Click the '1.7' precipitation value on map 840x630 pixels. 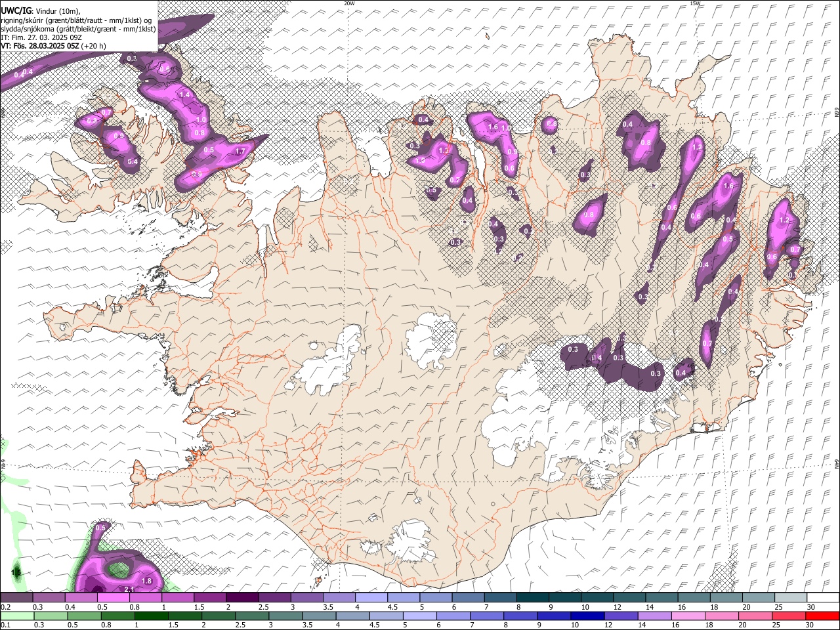[x=240, y=152]
